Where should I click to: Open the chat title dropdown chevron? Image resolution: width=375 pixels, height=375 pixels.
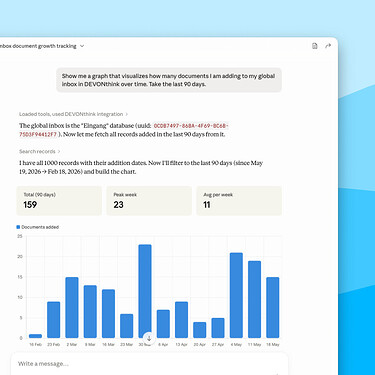[82, 46]
